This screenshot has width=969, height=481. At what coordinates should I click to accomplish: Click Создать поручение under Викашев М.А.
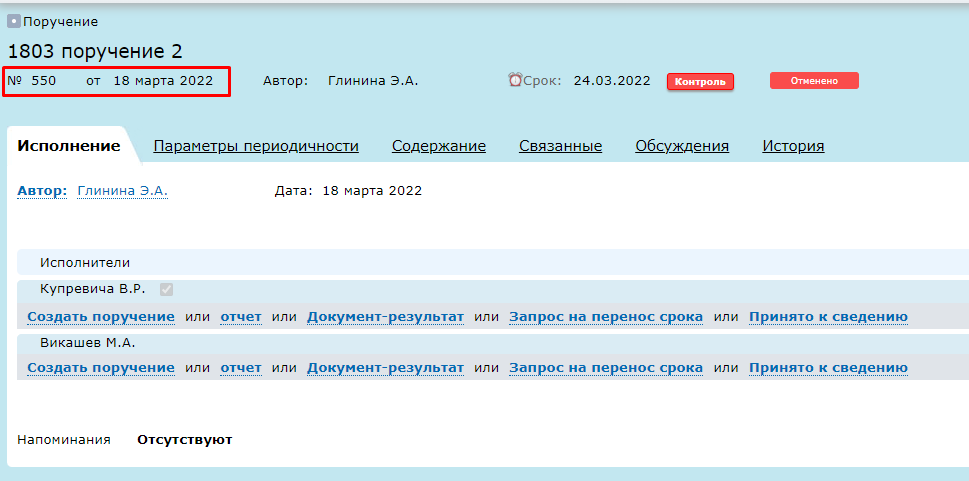(x=101, y=368)
